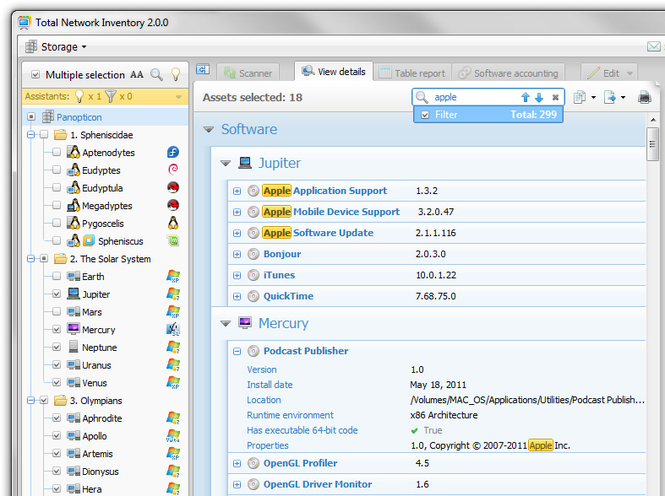
Task: Click the red hat icon beside Megadyptes
Action: click(173, 205)
